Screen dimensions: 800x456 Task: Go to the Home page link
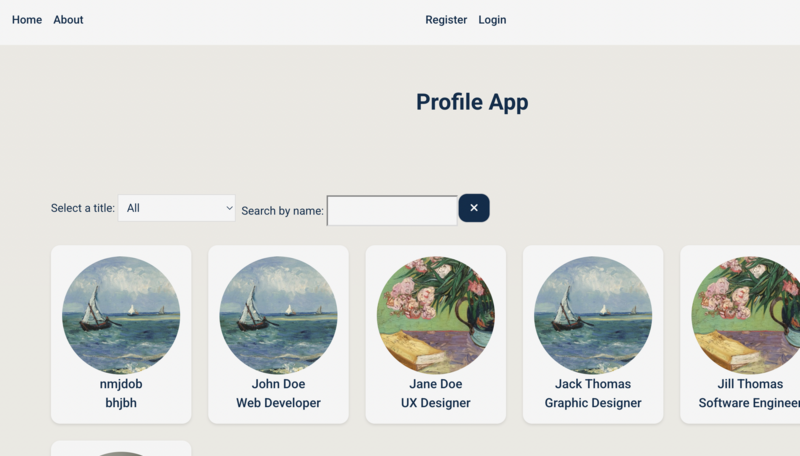click(x=27, y=20)
